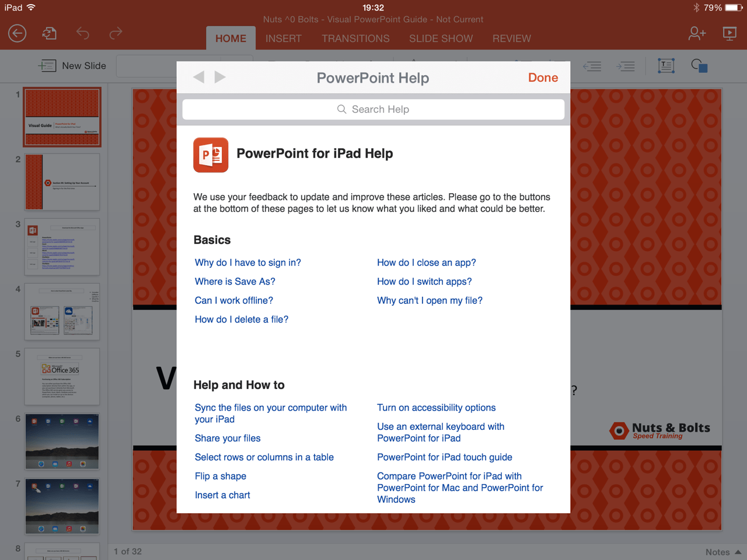Screen dimensions: 747x560
Task: Collapse the Notes panel chevron
Action: click(738, 552)
